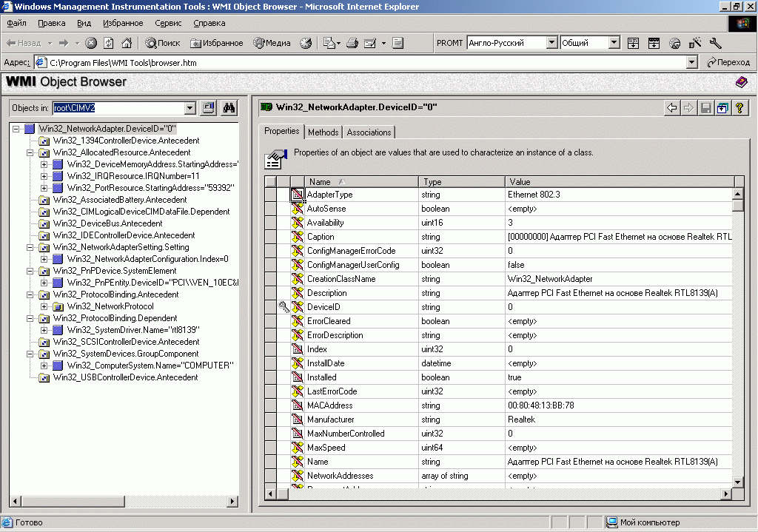Open the address bar dropdown arrow
The height and width of the screenshot is (532, 758).
point(692,62)
